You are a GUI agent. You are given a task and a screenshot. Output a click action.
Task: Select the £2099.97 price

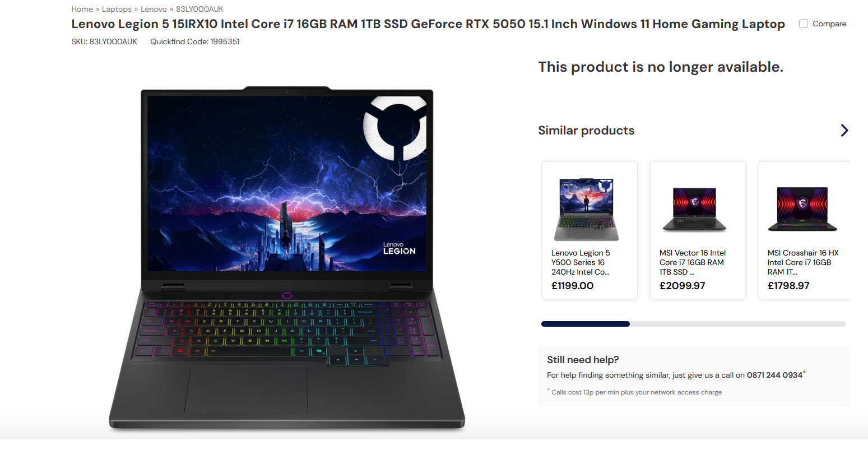(682, 286)
